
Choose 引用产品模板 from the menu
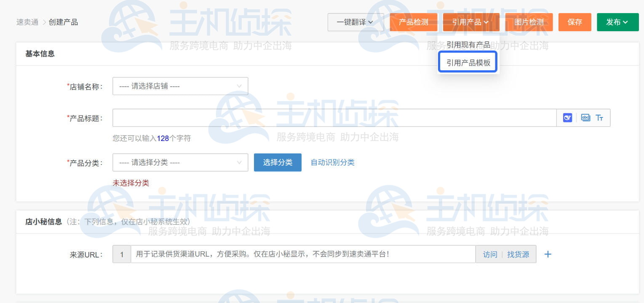tap(468, 63)
